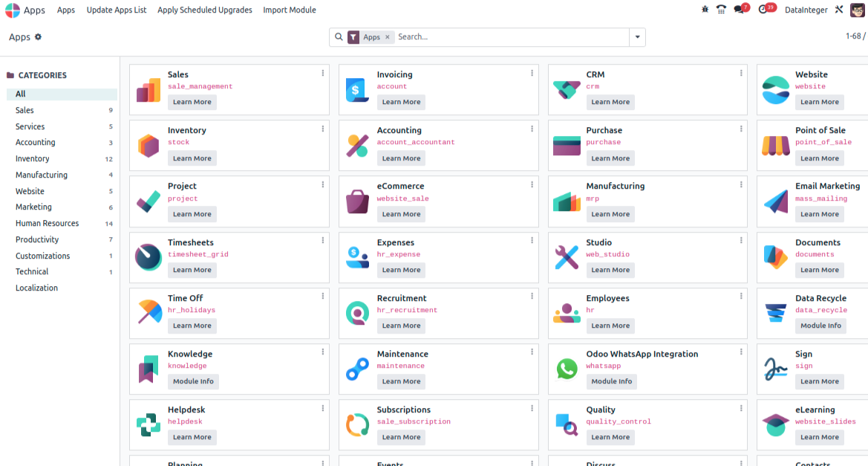Image resolution: width=868 pixels, height=466 pixels.
Task: Open the Import Module menu item
Action: [289, 10]
